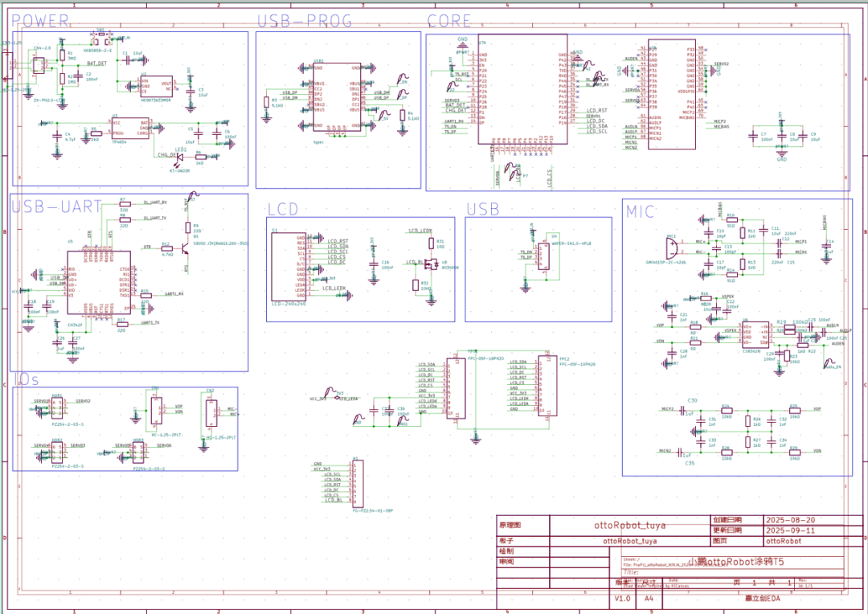Click the TP4054 charger IC U3

(x=130, y=128)
